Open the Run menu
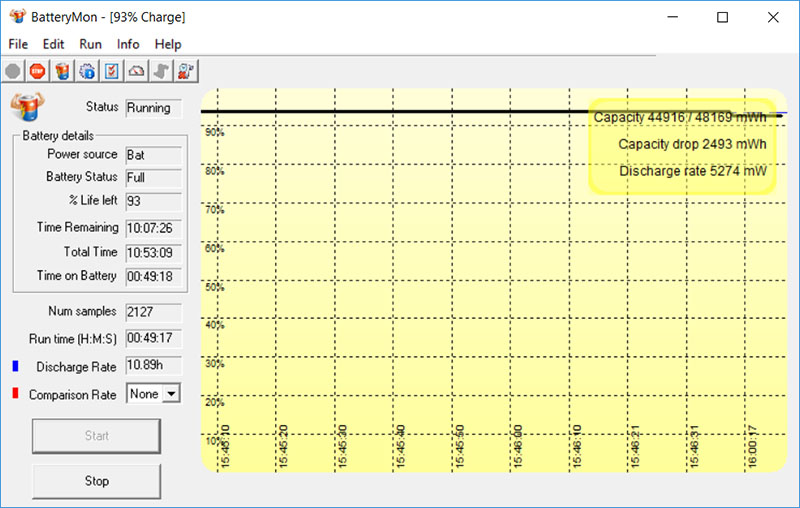 (90, 44)
